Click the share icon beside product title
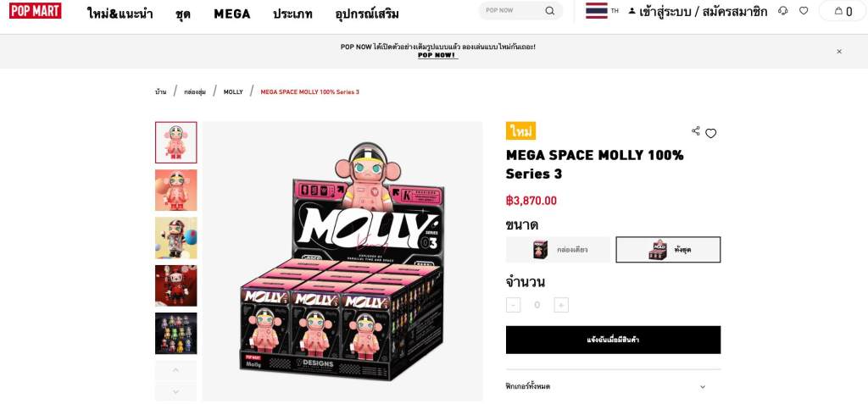This screenshot has height=404, width=868. [x=696, y=131]
